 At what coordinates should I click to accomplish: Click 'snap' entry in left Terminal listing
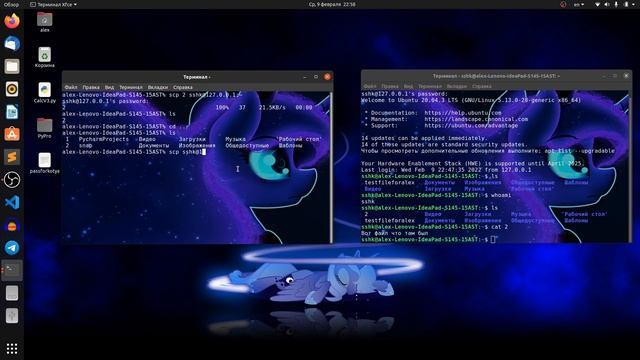click(85, 145)
